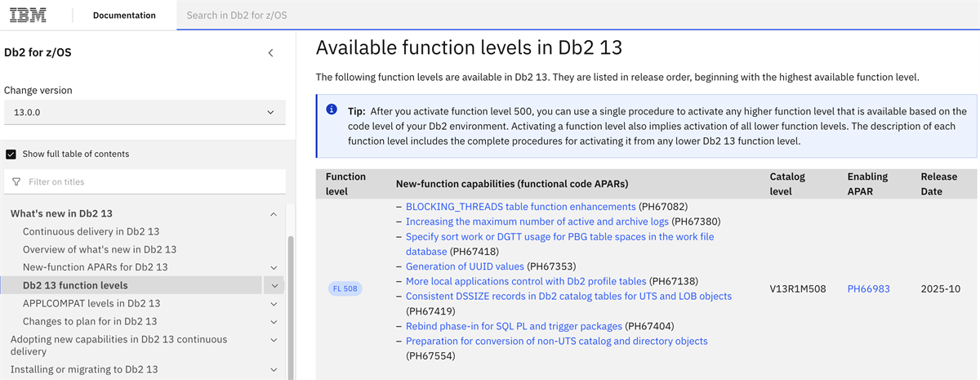Open Consistent DSSIZE records link
The image size is (980, 380).
(568, 296)
